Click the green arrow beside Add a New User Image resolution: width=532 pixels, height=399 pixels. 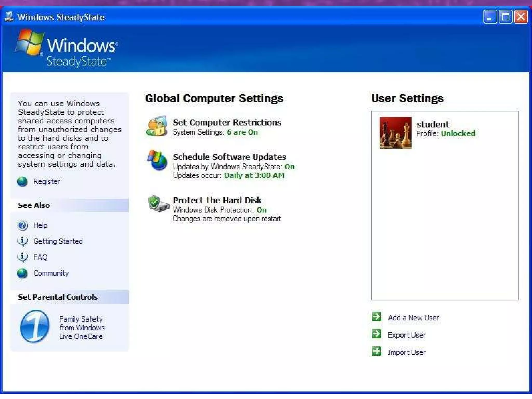pos(376,317)
